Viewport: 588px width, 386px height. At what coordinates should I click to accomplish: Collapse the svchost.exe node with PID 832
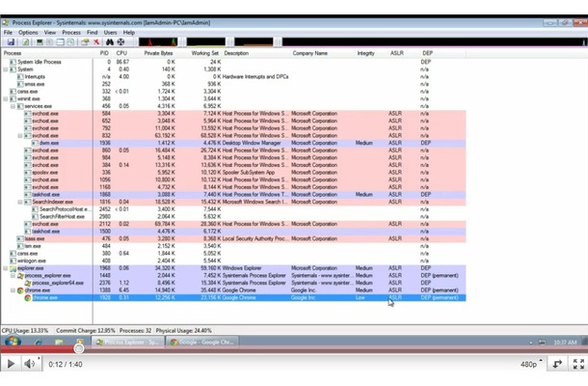(x=20, y=136)
